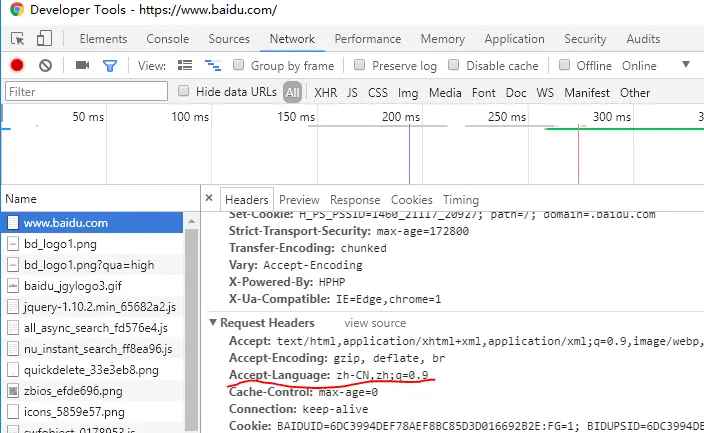Use large request rows view icon
704x433 pixels.
coord(185,66)
